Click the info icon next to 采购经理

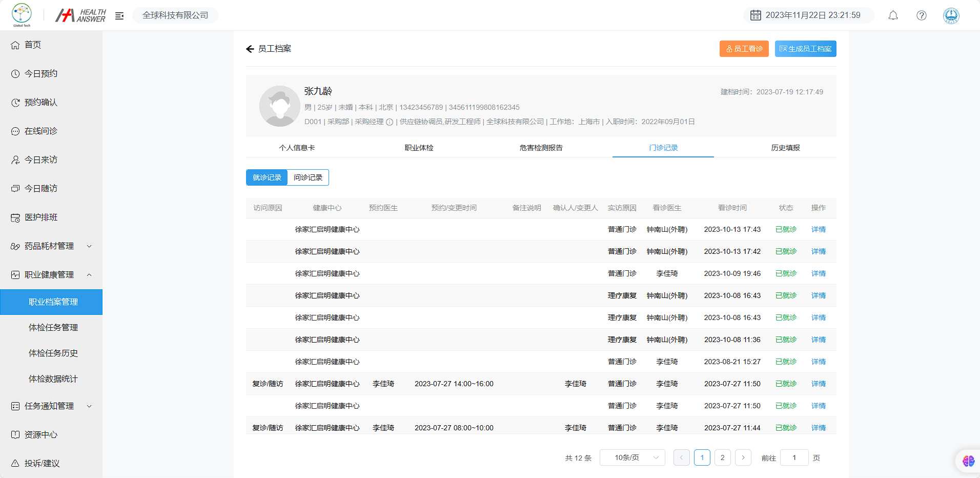390,122
